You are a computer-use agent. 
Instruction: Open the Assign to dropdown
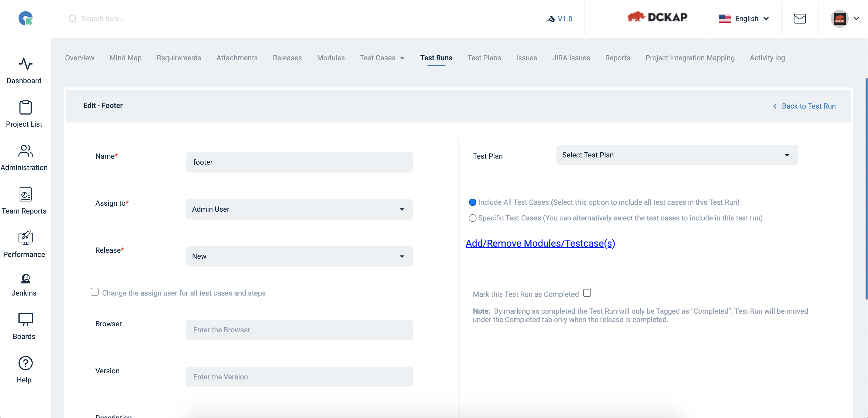pyautogui.click(x=299, y=209)
